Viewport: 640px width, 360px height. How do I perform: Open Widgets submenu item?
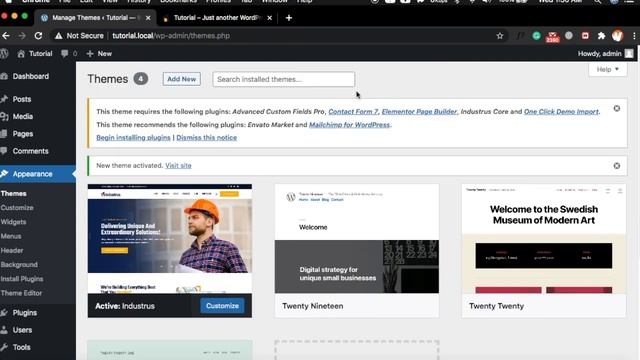(x=13, y=222)
